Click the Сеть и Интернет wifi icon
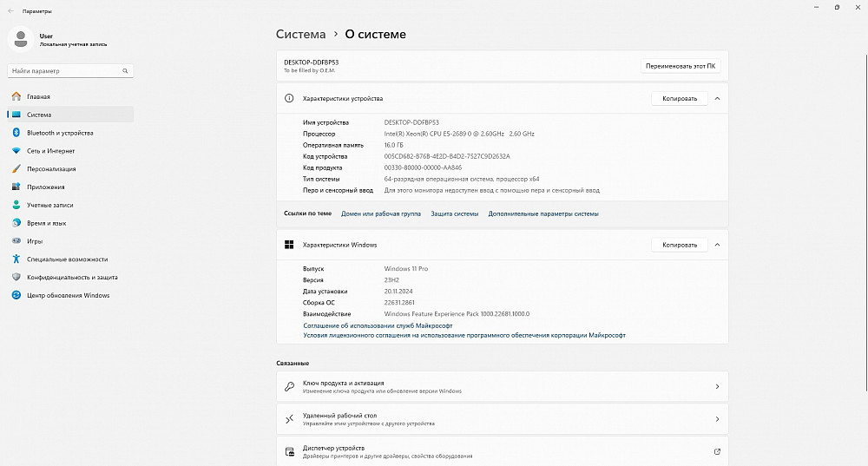This screenshot has height=466, width=868. pyautogui.click(x=16, y=150)
